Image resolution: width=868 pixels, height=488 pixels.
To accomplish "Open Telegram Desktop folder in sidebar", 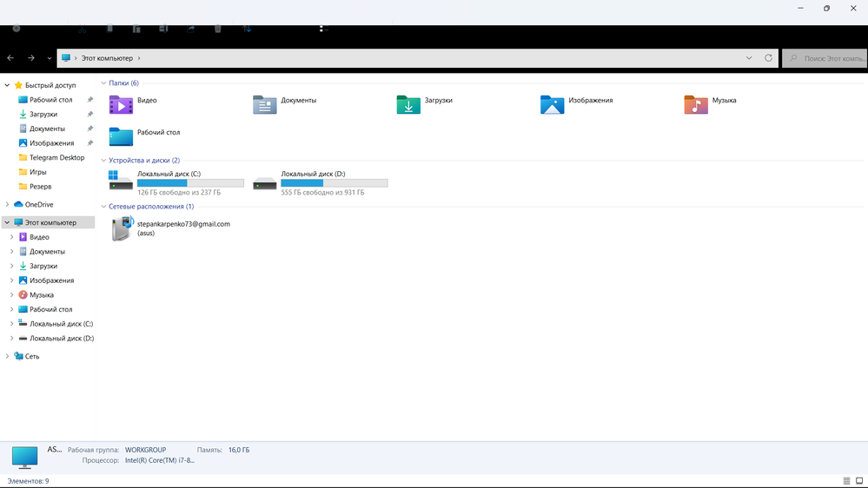I will pos(56,158).
